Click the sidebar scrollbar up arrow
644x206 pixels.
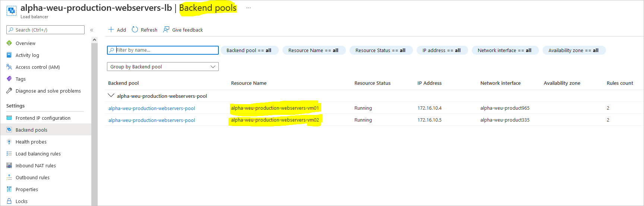[x=94, y=40]
